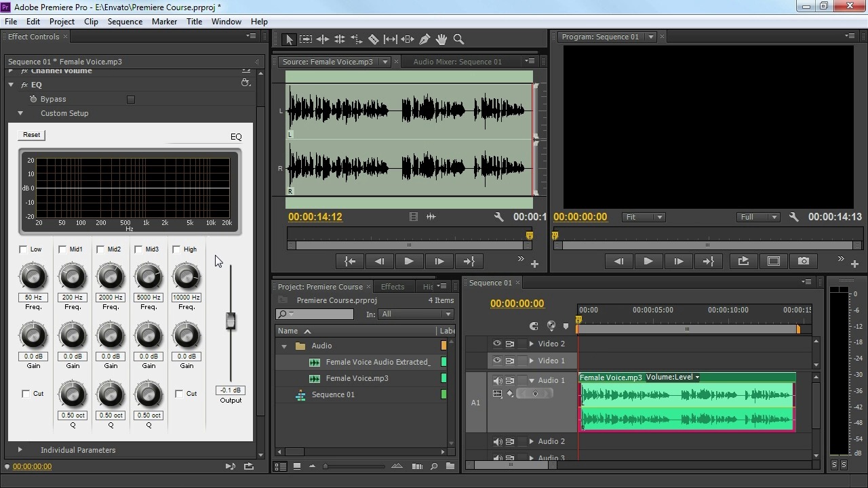Open the Sequence menu
The width and height of the screenshot is (868, 488).
tap(125, 22)
